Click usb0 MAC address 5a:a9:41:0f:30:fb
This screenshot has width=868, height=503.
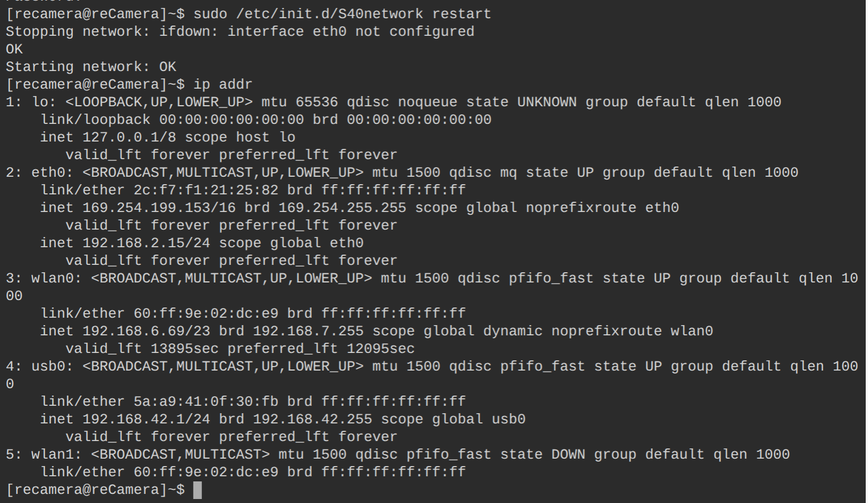pyautogui.click(x=206, y=401)
